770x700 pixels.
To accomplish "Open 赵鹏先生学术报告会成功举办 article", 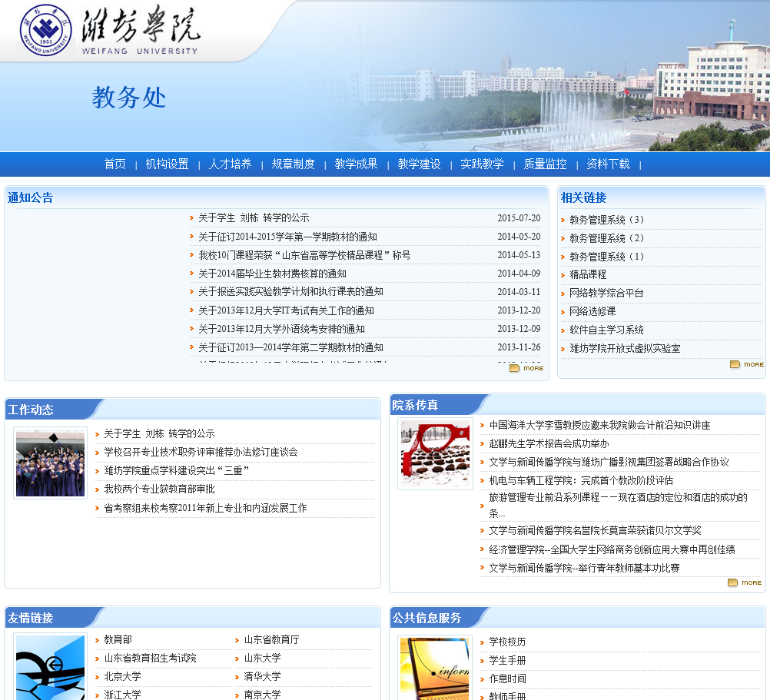I will tap(549, 444).
